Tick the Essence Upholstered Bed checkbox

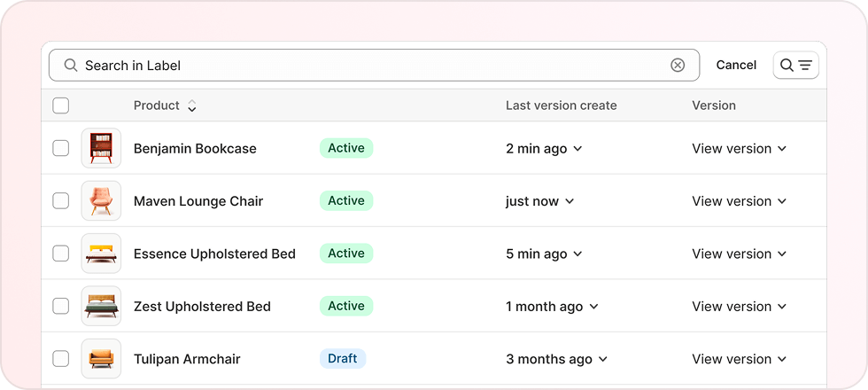click(61, 253)
